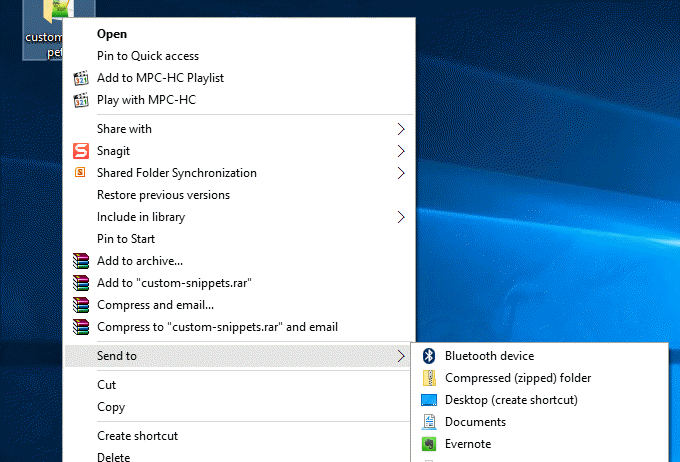
Task: Select Compress to "custom-snippets.rar" and email
Action: coord(239,327)
